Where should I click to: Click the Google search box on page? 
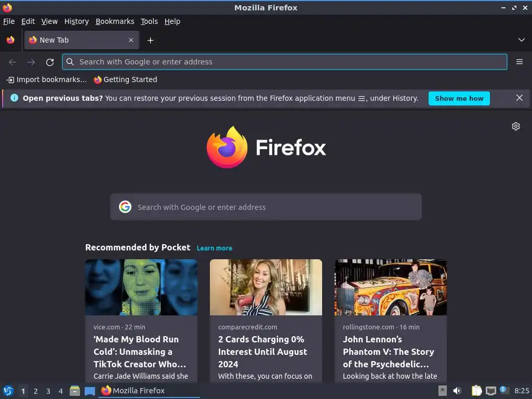[266, 207]
